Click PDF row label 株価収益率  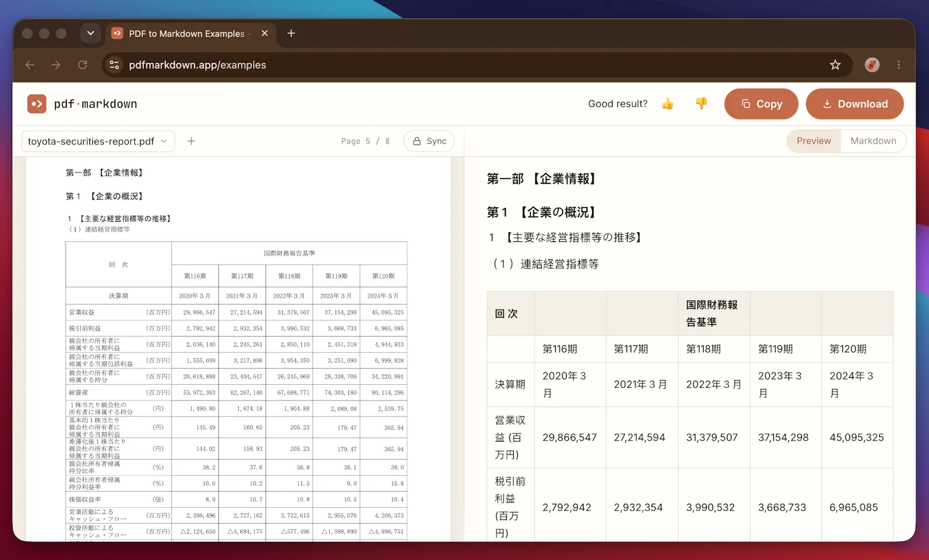coord(85,500)
